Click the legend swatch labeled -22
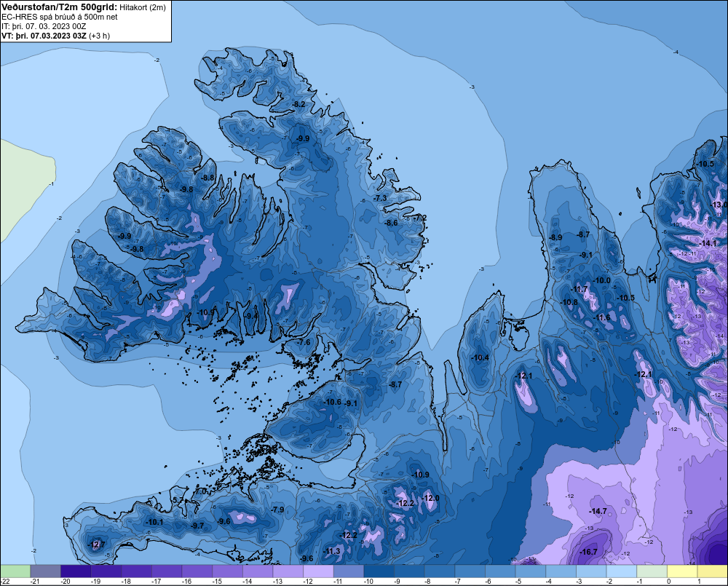 (x=15, y=571)
